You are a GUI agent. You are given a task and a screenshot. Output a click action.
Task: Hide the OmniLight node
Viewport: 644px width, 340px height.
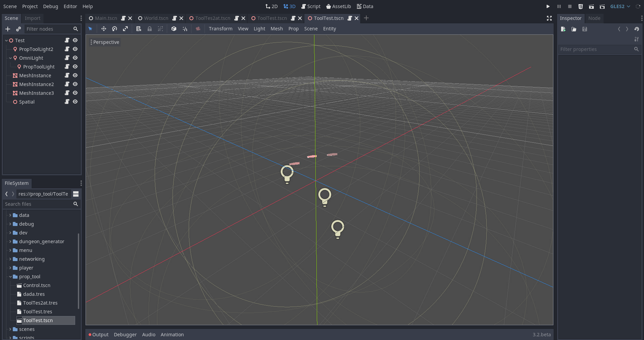click(x=75, y=58)
